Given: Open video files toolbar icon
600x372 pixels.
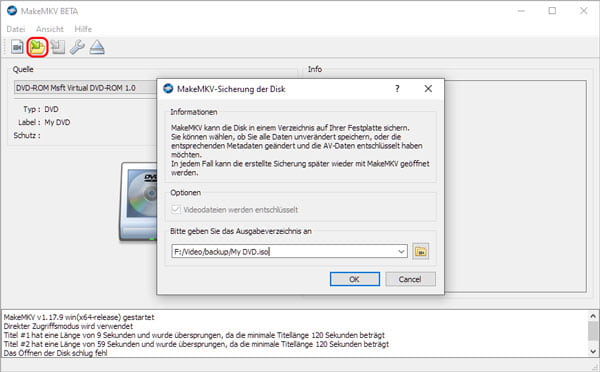Looking at the screenshot, I should click(17, 47).
